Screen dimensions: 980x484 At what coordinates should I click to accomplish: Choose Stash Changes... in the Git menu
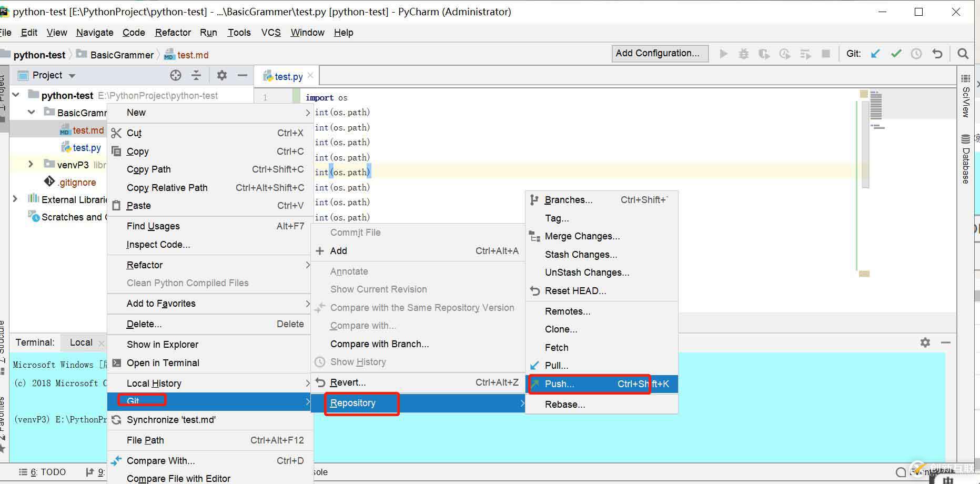pyautogui.click(x=581, y=255)
